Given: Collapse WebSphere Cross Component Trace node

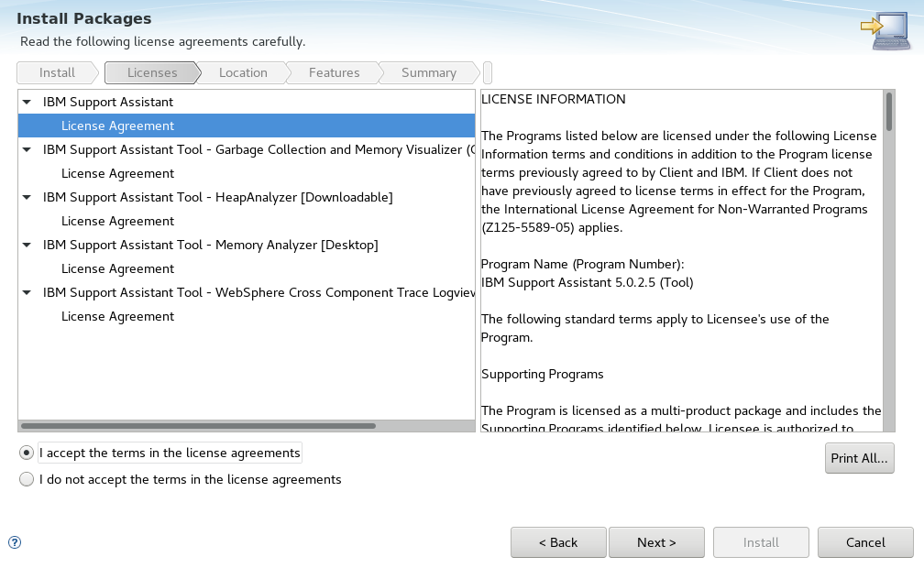Looking at the screenshot, I should [27, 292].
